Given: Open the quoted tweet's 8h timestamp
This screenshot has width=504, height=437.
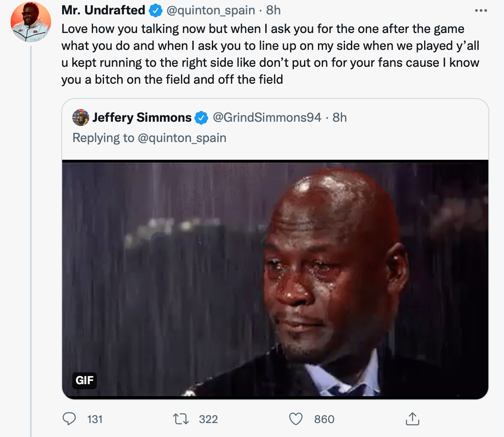Looking at the screenshot, I should (x=340, y=117).
